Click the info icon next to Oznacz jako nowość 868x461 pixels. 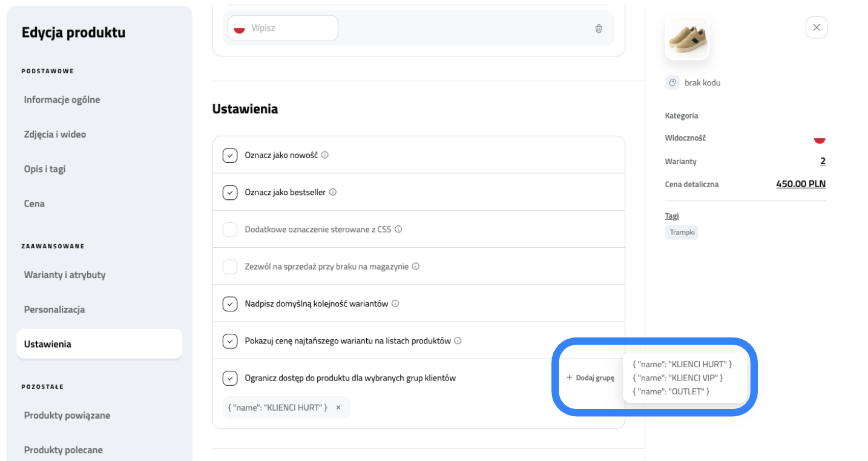point(325,155)
